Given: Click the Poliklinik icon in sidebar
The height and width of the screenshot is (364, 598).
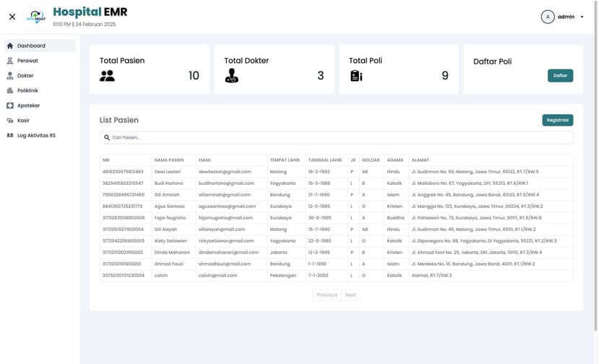Looking at the screenshot, I should pyautogui.click(x=10, y=90).
